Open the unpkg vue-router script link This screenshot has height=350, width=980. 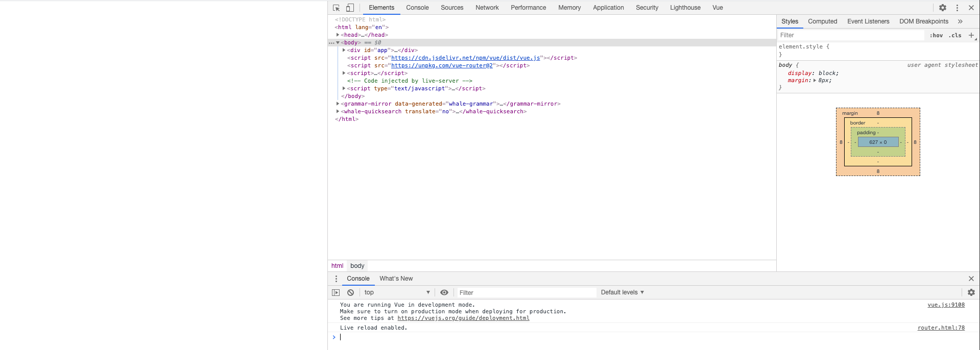[442, 65]
